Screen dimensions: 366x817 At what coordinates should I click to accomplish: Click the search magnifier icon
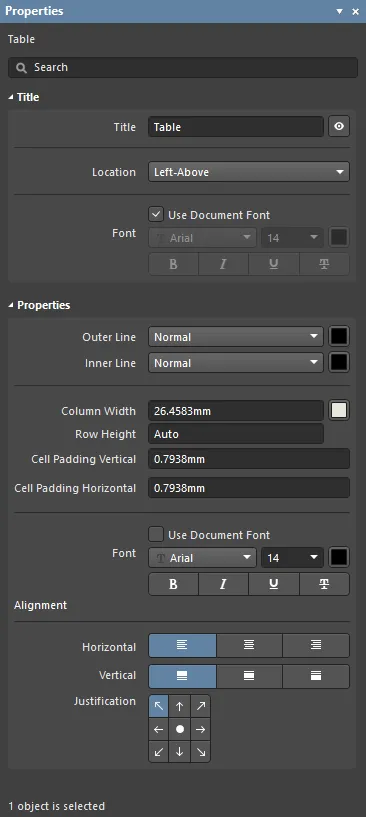click(x=21, y=68)
